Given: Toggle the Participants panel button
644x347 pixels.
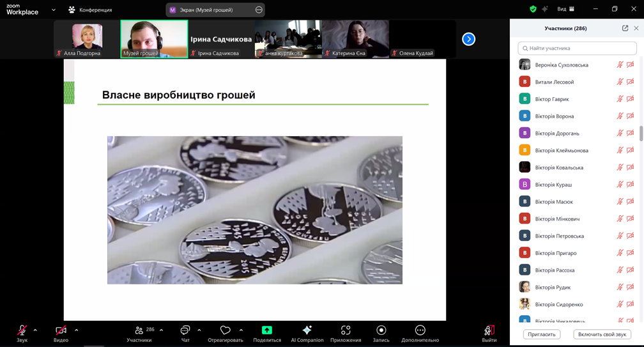Looking at the screenshot, I should (139, 330).
